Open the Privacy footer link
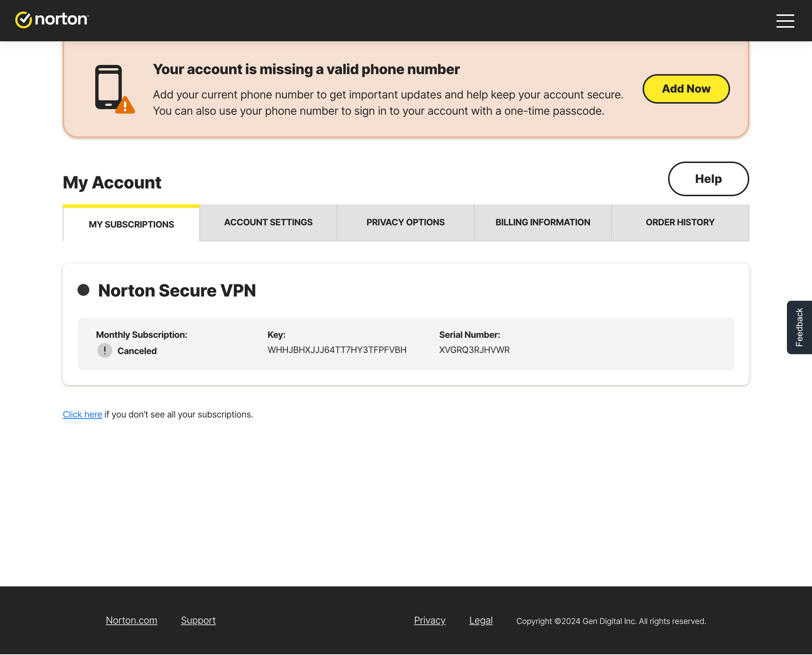Viewport: 812px width, 655px height. (x=429, y=620)
